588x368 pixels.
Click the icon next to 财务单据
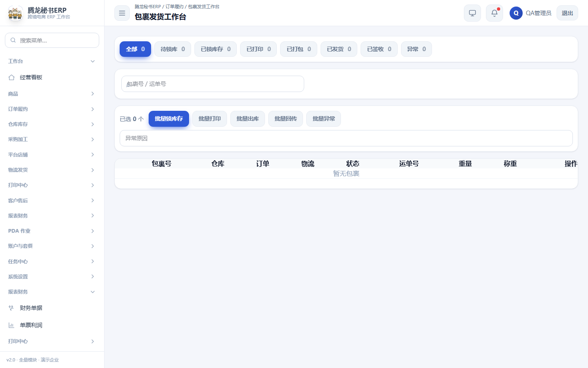coord(11,308)
